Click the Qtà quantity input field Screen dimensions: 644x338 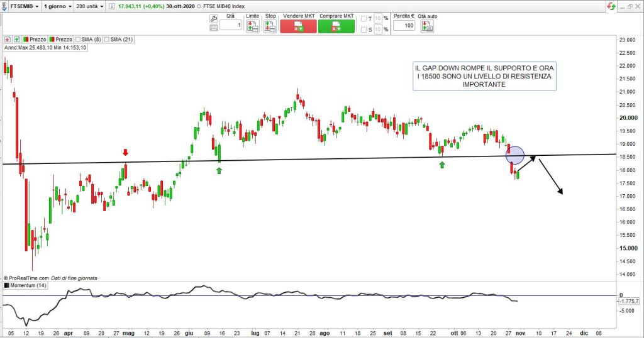click(231, 26)
